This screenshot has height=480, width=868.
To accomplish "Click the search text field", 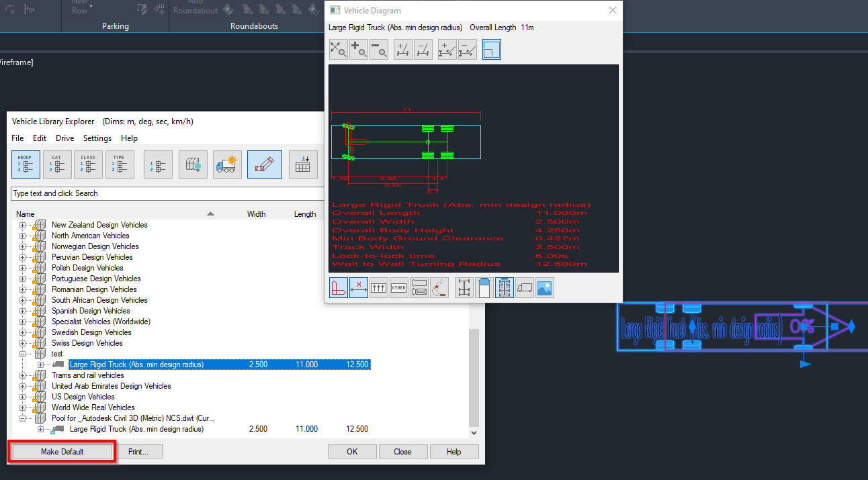I will tap(168, 193).
